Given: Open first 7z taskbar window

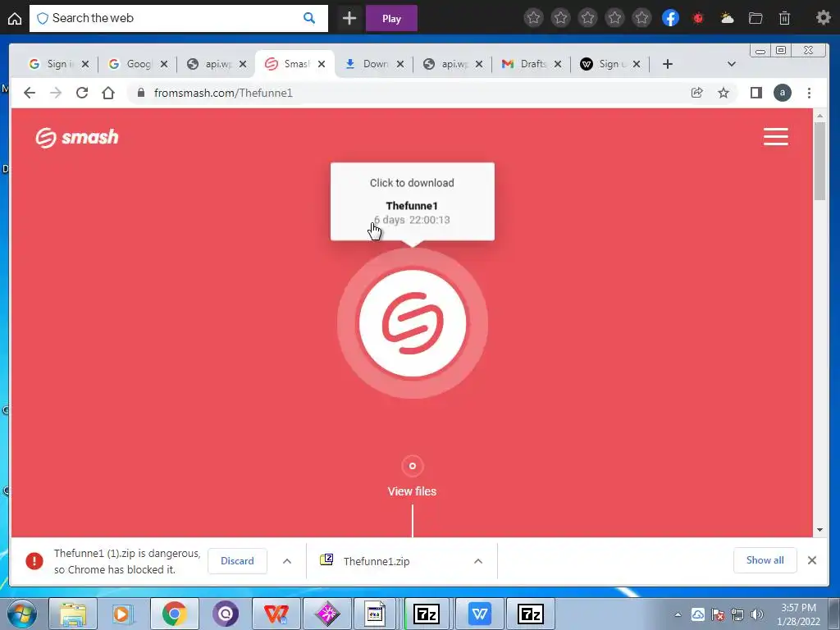Looking at the screenshot, I should pyautogui.click(x=427, y=614).
